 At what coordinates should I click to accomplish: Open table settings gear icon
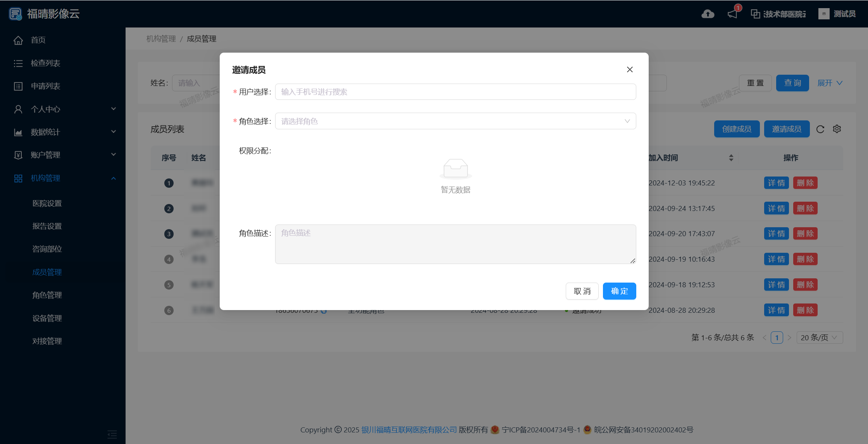[837, 129]
